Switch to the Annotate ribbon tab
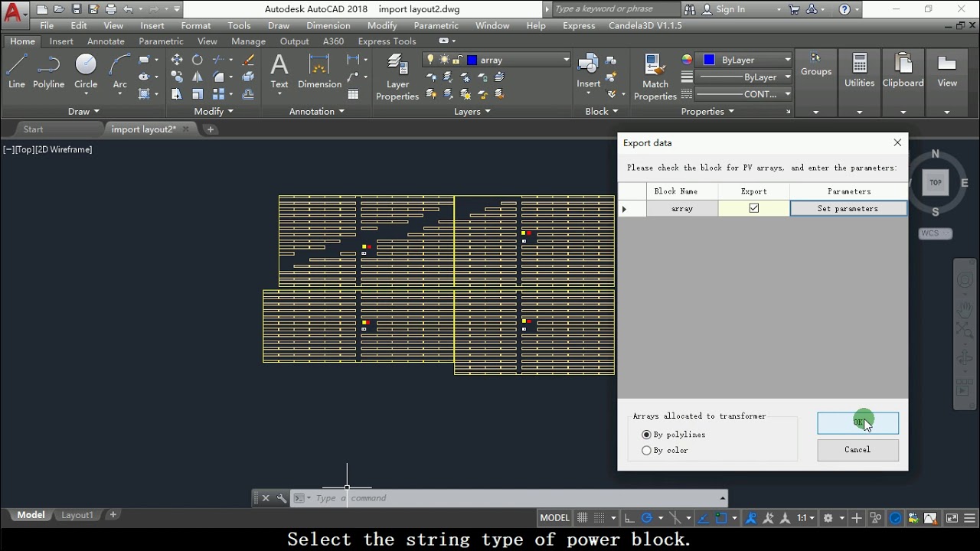The image size is (980, 551). (x=106, y=41)
